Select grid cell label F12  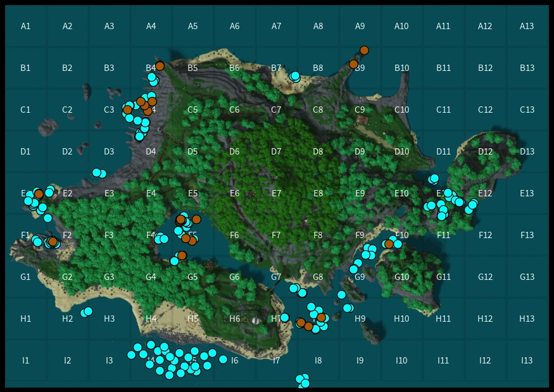[x=485, y=235]
